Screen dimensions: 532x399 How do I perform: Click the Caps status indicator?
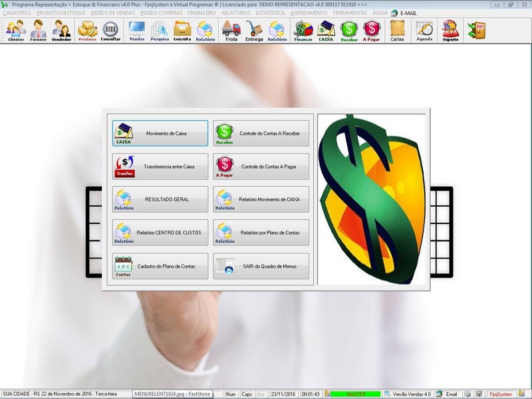tap(247, 394)
